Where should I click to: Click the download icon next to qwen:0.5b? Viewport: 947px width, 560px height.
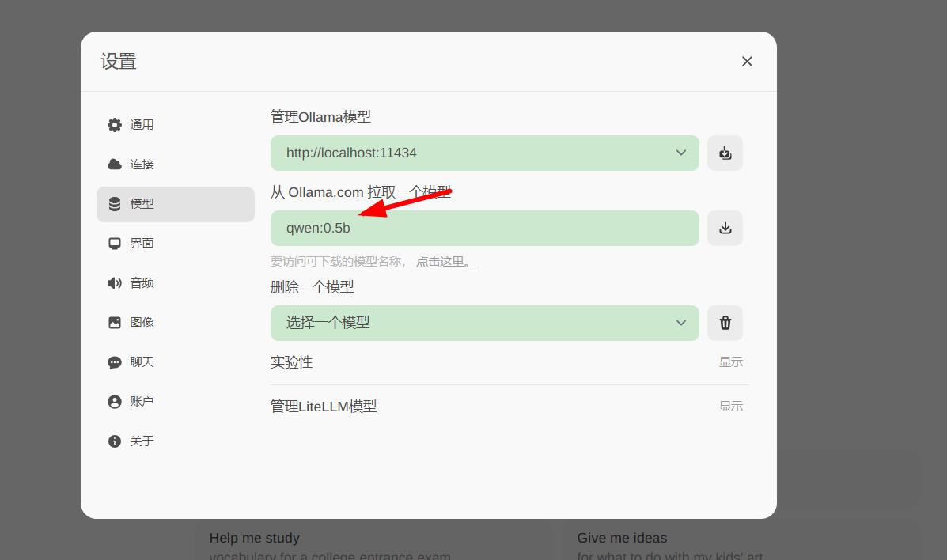725,228
